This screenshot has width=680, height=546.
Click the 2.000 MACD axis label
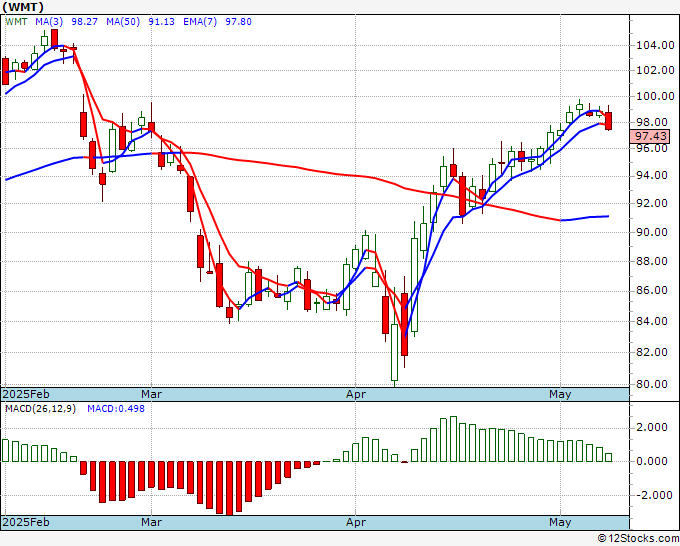651,428
